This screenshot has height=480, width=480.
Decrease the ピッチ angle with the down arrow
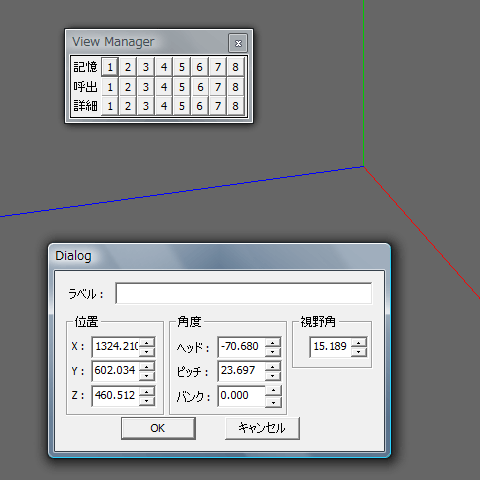[273, 376]
